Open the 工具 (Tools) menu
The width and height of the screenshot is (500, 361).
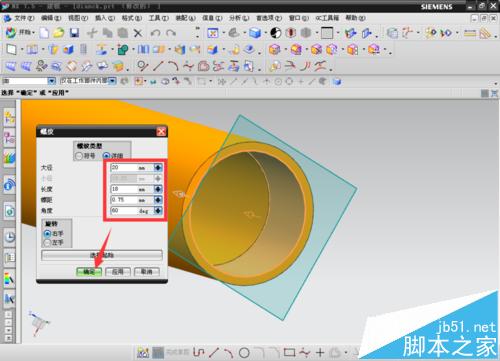click(x=159, y=18)
